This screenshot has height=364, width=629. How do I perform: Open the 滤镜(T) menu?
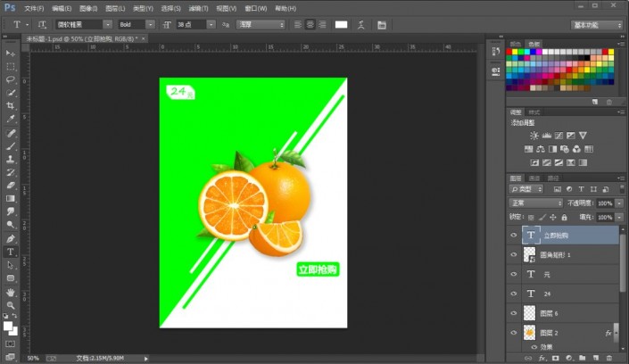coord(198,8)
